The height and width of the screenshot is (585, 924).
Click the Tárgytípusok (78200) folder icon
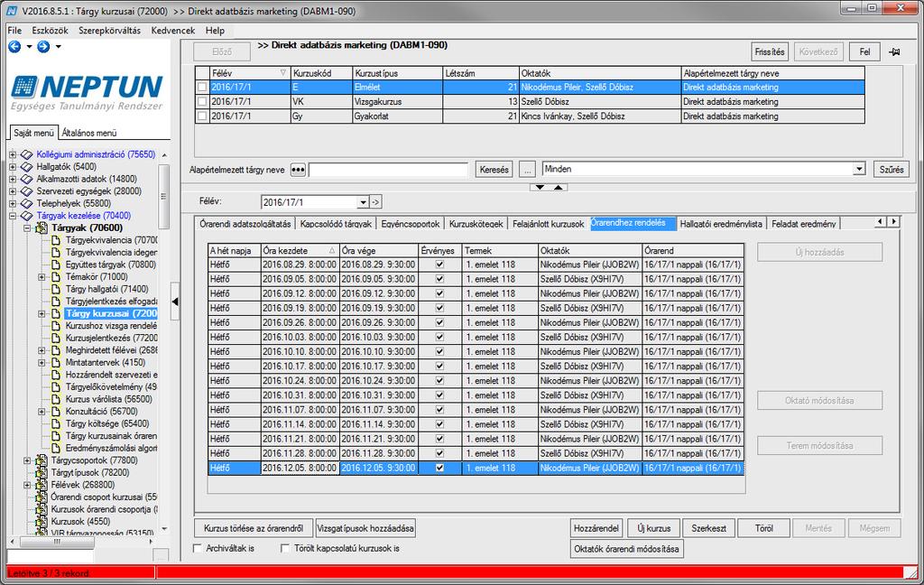pos(42,472)
